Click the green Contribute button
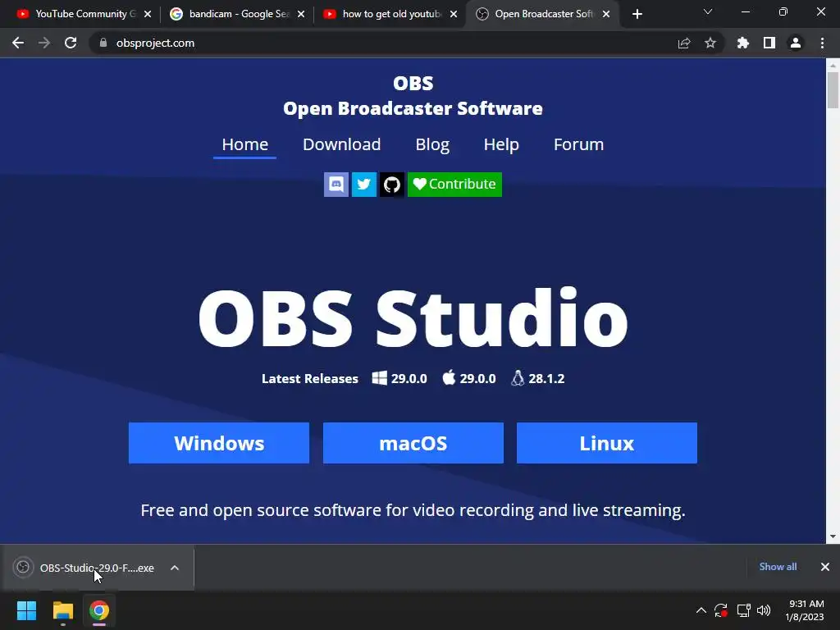The width and height of the screenshot is (840, 630). (454, 185)
